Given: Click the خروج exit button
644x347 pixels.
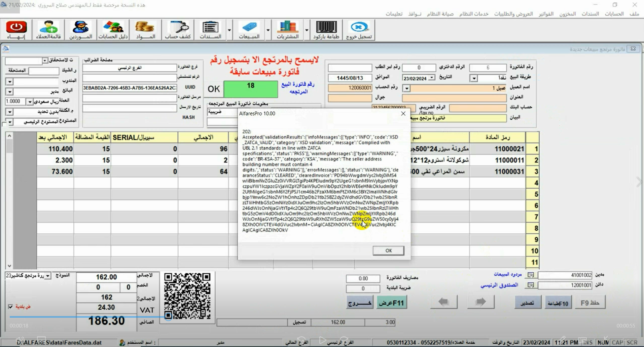Looking at the screenshot, I should pyautogui.click(x=360, y=303).
